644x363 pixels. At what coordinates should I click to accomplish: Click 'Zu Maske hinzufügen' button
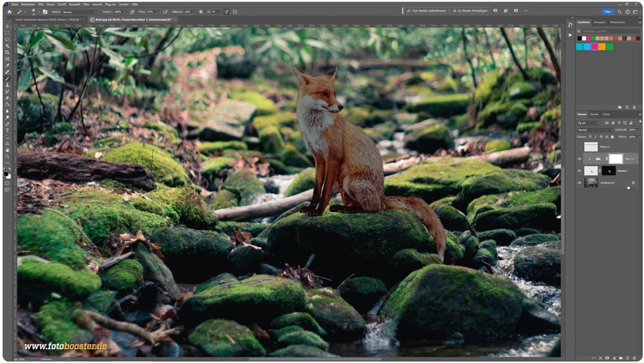tap(470, 11)
